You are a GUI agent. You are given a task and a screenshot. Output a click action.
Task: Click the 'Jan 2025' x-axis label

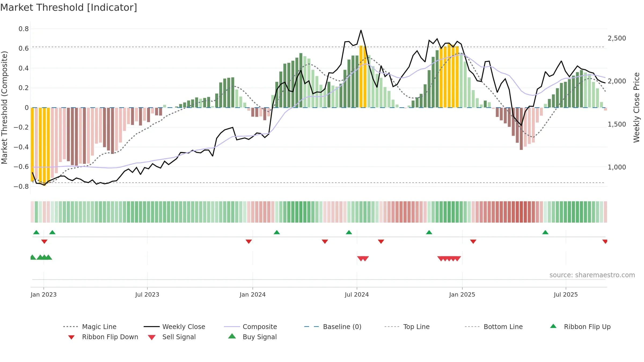(x=462, y=294)
